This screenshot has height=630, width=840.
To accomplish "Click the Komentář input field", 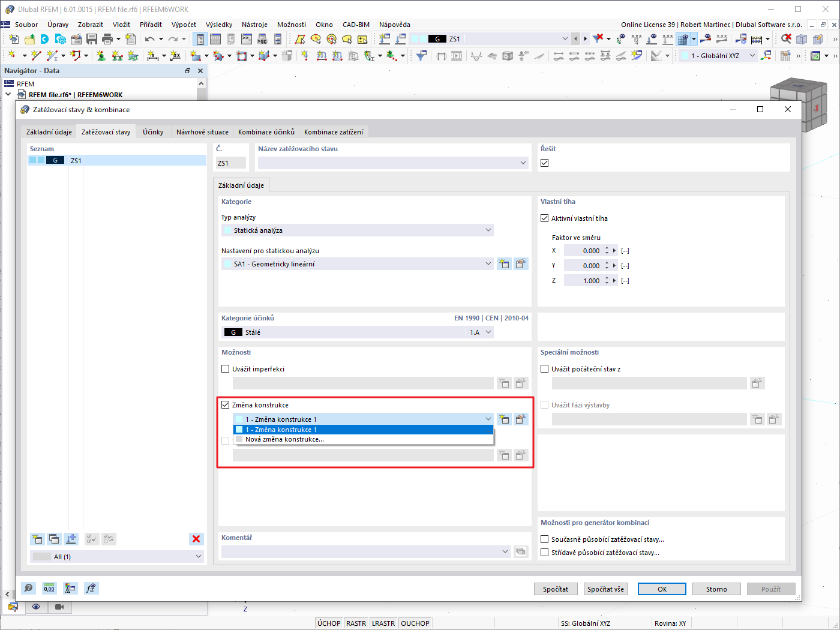I will (x=360, y=551).
